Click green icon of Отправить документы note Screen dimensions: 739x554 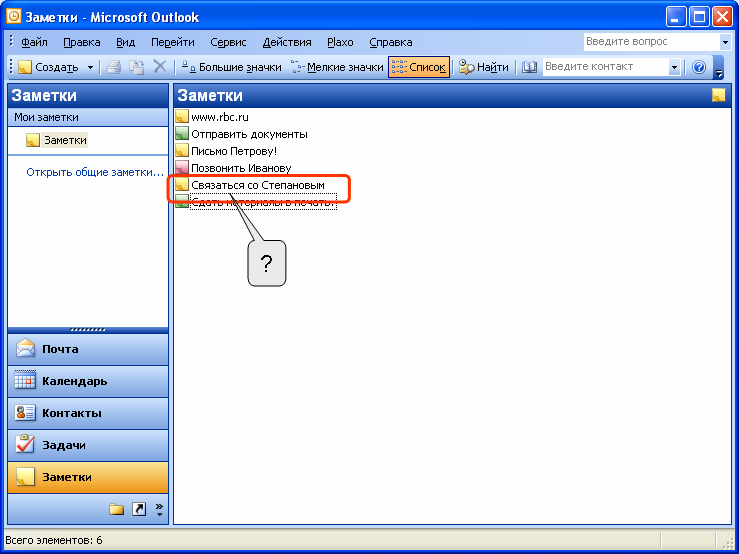pyautogui.click(x=182, y=133)
